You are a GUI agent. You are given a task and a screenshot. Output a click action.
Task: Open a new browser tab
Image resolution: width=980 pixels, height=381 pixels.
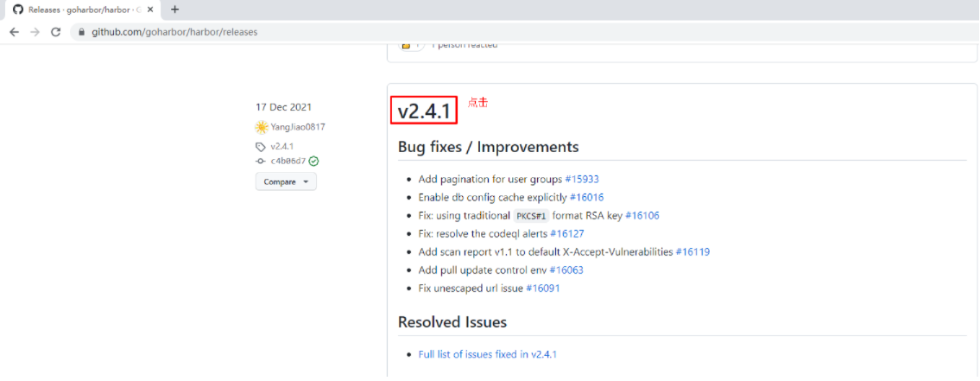pos(175,10)
